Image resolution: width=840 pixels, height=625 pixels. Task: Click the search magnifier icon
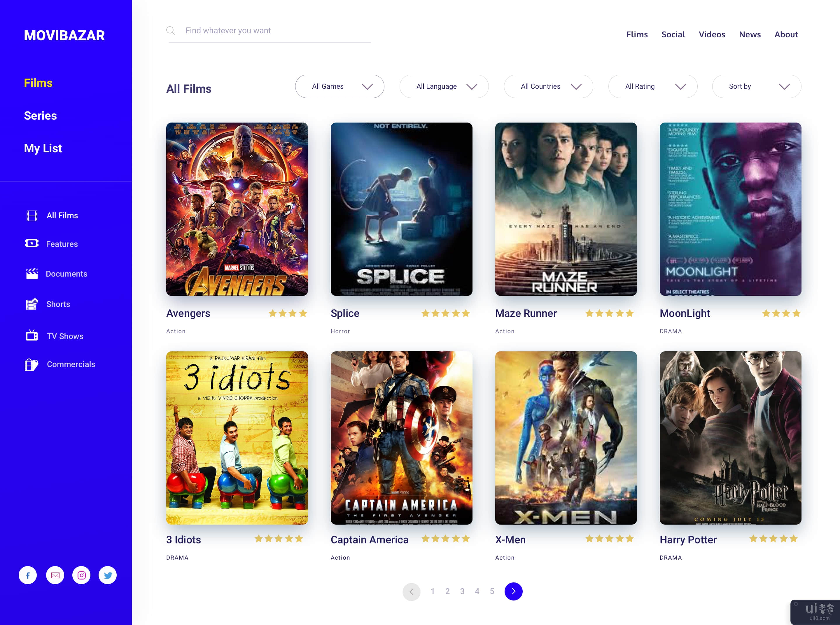point(171,31)
